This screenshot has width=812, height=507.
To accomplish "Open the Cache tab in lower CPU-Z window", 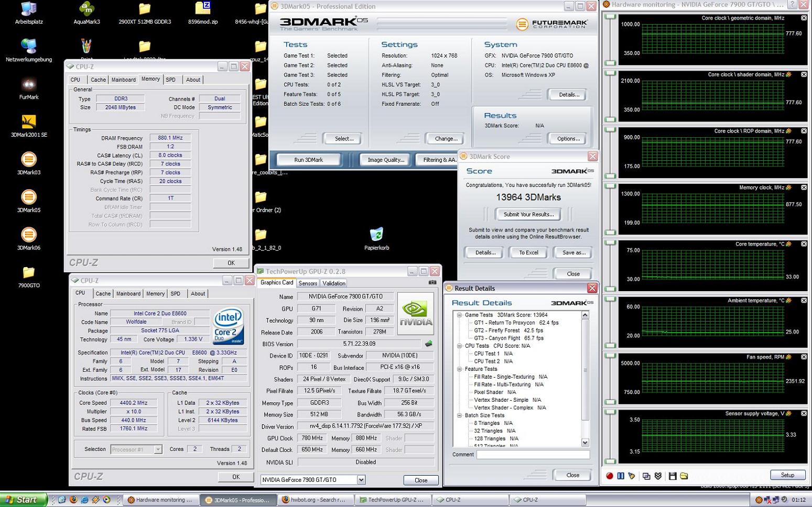I will (x=103, y=294).
